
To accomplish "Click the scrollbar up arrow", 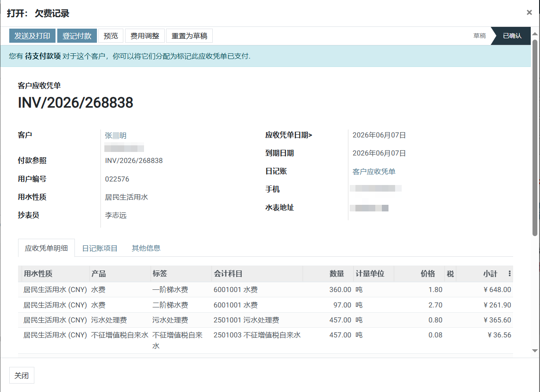I will (x=535, y=34).
